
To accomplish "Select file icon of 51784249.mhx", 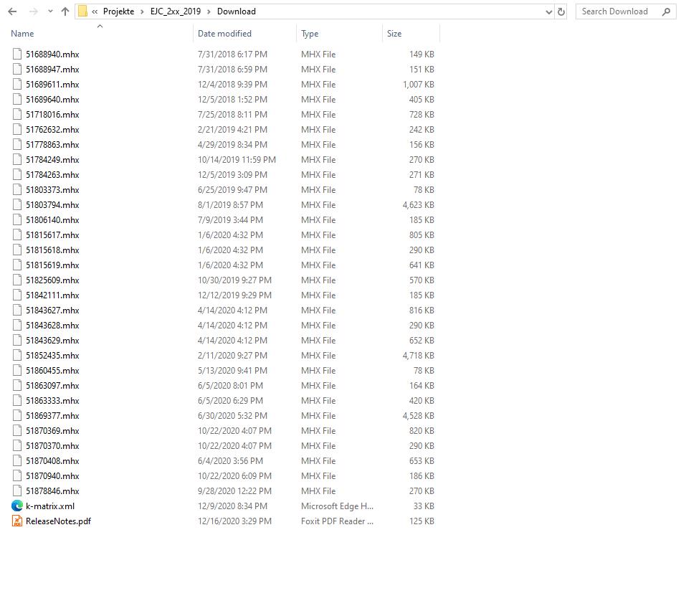I will (17, 160).
